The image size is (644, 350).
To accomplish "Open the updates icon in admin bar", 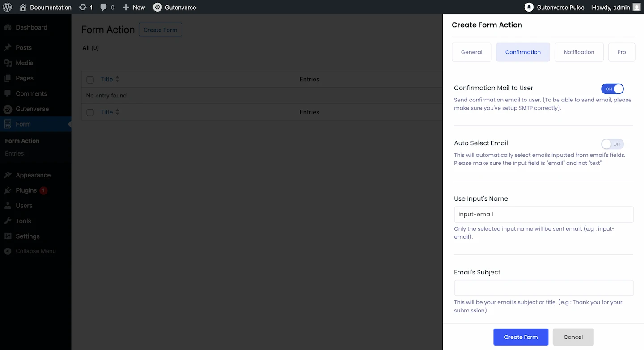I will click(x=83, y=7).
